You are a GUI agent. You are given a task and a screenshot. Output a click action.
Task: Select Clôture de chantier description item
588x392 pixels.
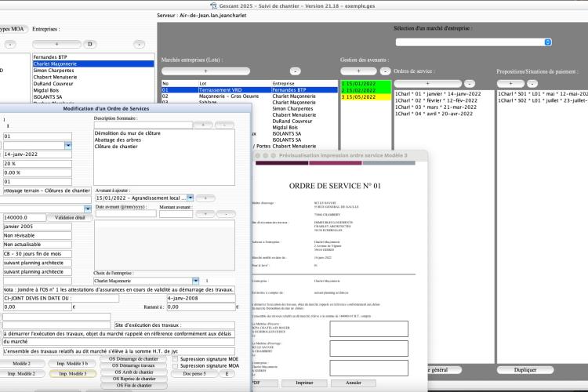(x=116, y=147)
